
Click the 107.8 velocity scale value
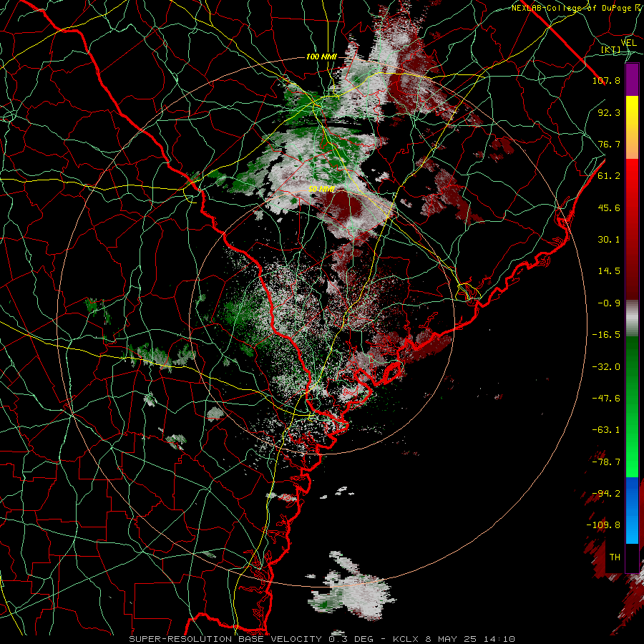pos(606,80)
